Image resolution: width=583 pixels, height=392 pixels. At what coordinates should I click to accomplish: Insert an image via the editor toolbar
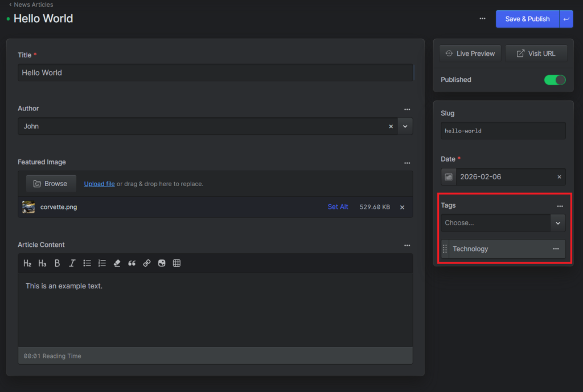(162, 263)
